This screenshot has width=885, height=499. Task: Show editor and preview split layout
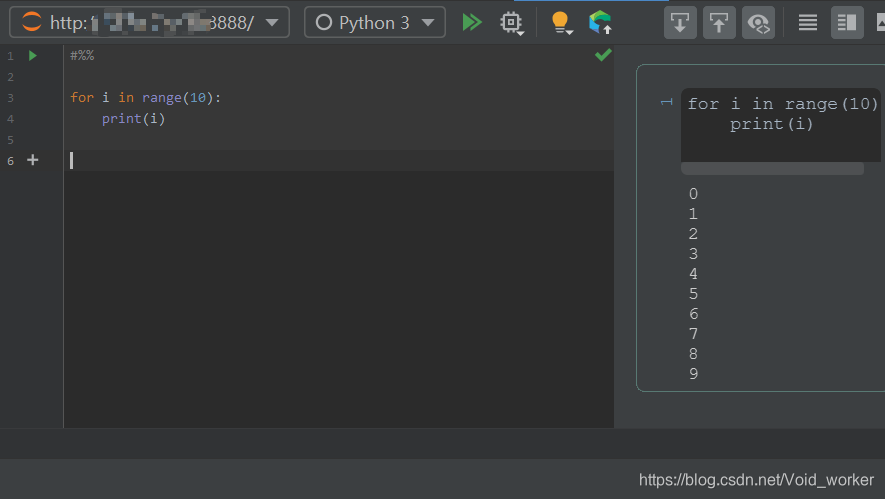pyautogui.click(x=847, y=23)
